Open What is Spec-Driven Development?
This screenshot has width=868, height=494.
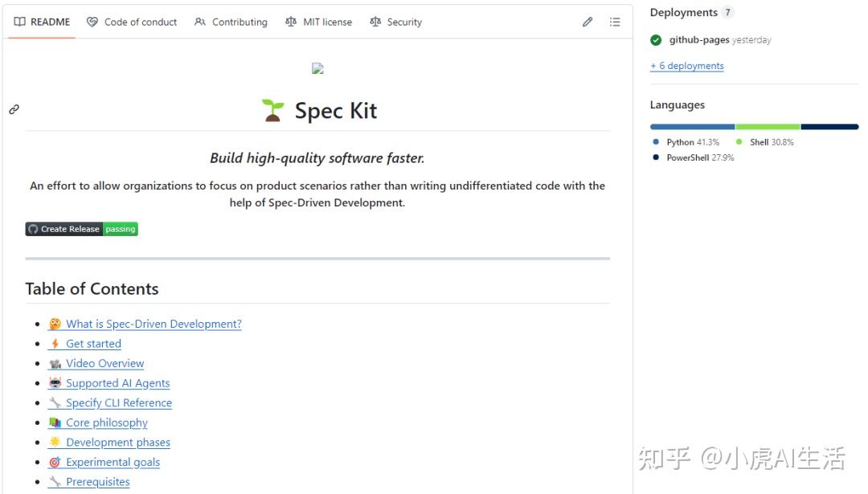(x=154, y=323)
